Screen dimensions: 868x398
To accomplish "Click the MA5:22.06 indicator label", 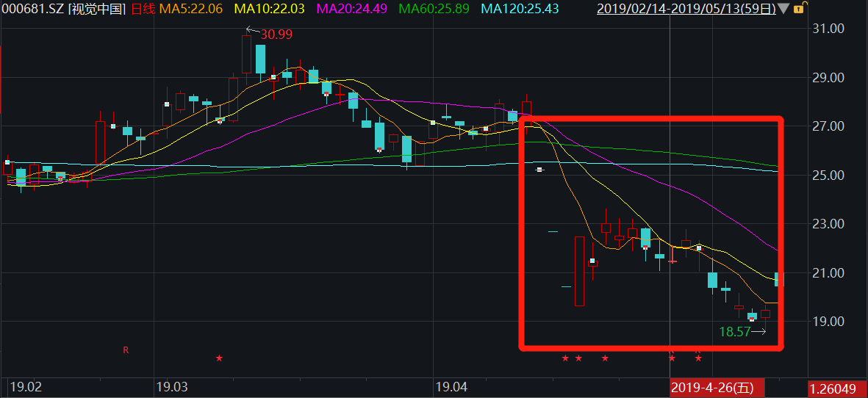I will (191, 9).
